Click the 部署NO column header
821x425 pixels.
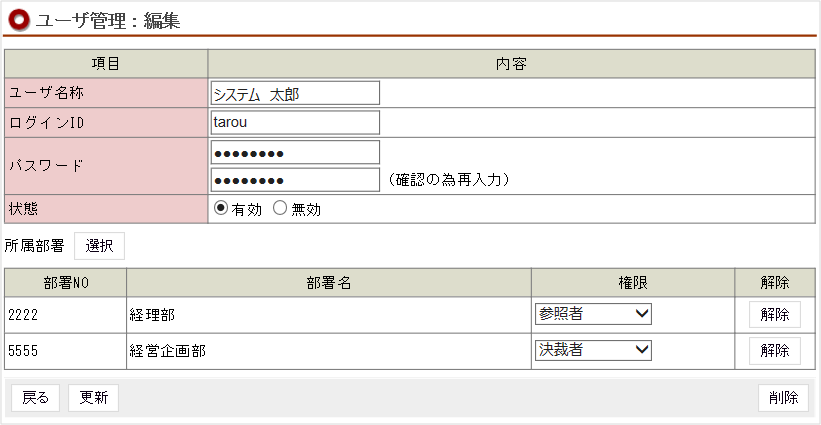coord(65,283)
